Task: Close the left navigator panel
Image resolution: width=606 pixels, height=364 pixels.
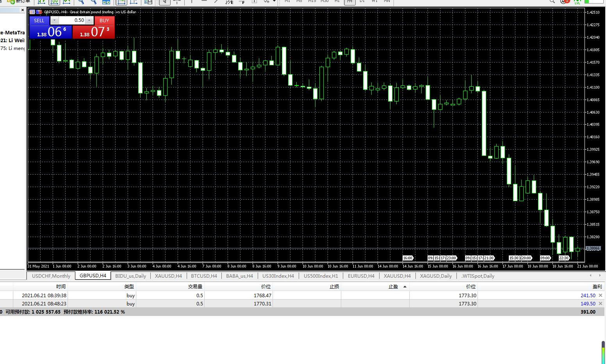Action: coord(23,11)
